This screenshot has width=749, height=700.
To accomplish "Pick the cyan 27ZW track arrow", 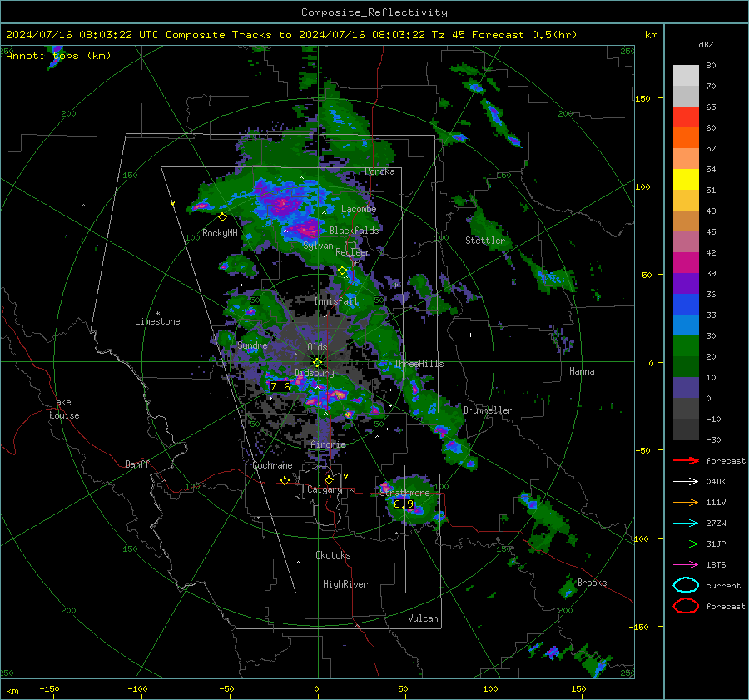I will coord(686,524).
